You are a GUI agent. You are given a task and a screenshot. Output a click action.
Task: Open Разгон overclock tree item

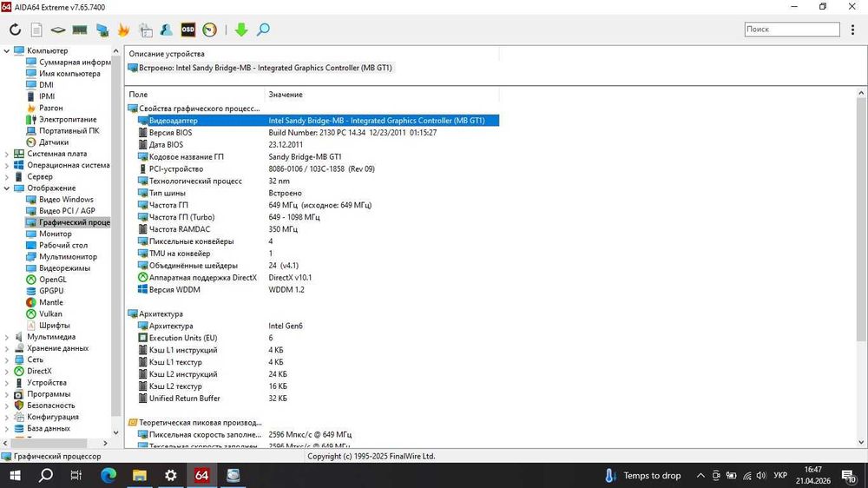coord(50,108)
